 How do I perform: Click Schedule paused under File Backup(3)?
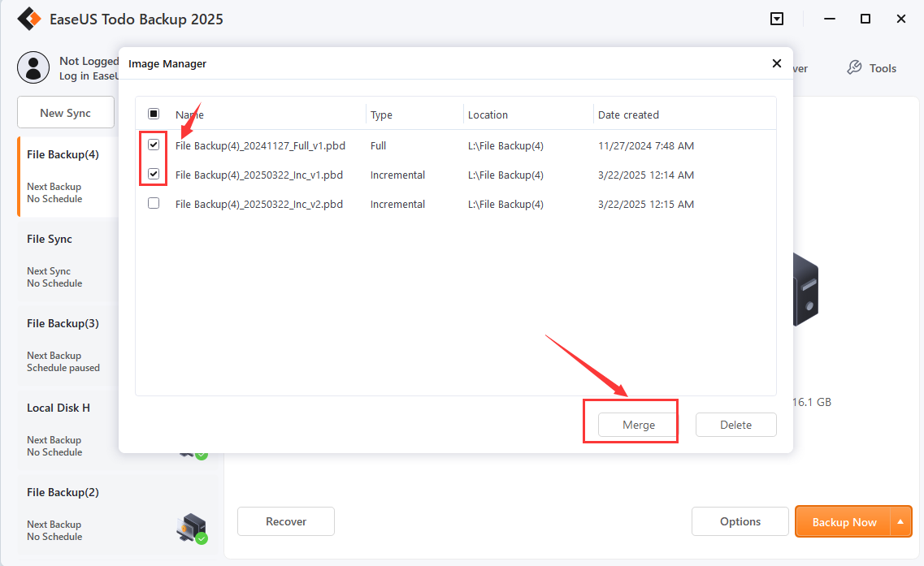click(x=63, y=368)
